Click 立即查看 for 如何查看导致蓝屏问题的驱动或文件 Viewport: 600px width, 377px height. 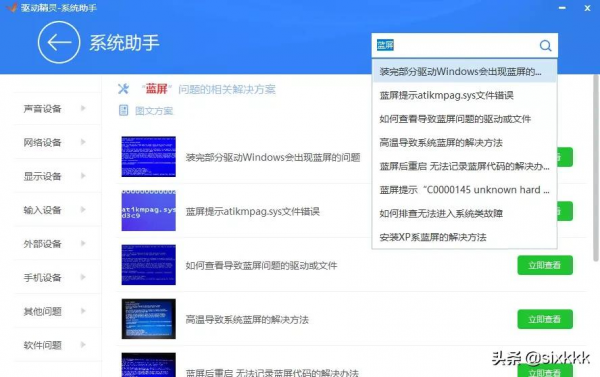(545, 265)
